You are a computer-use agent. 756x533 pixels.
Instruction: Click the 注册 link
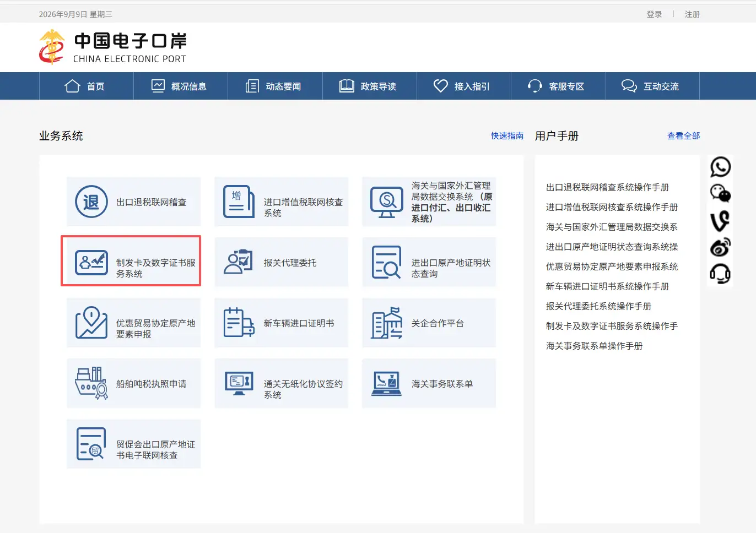click(692, 14)
